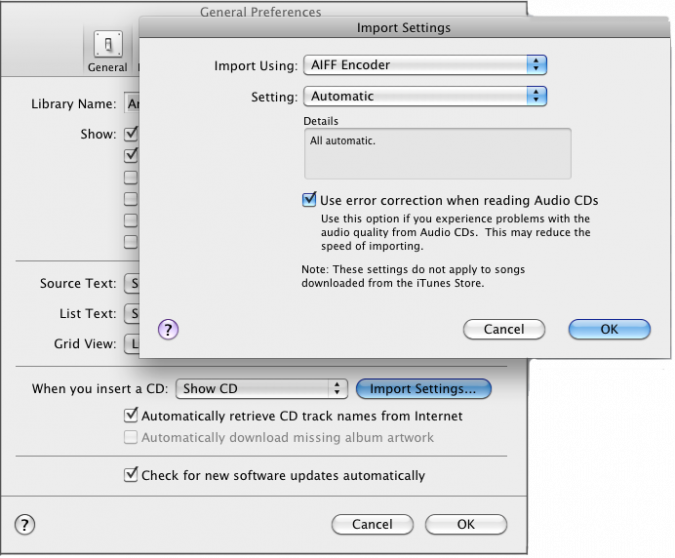
Task: Open the List Text size dropdown
Action: coord(130,313)
